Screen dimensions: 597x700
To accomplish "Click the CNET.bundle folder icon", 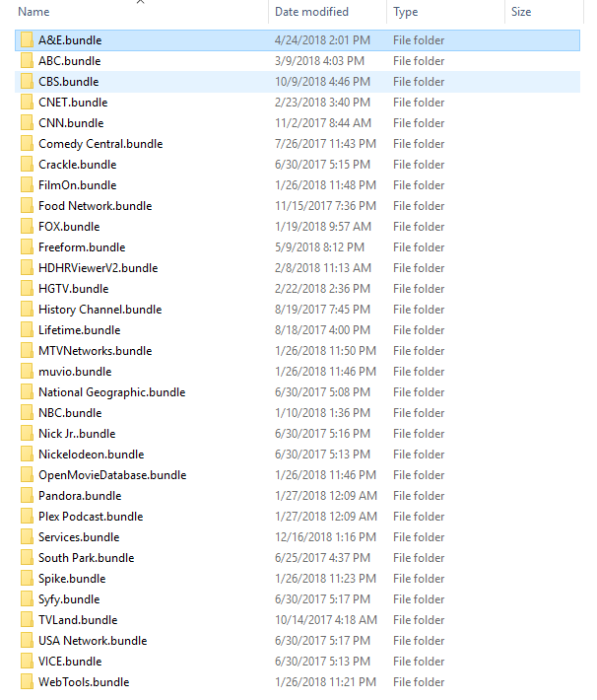I will 27,103.
